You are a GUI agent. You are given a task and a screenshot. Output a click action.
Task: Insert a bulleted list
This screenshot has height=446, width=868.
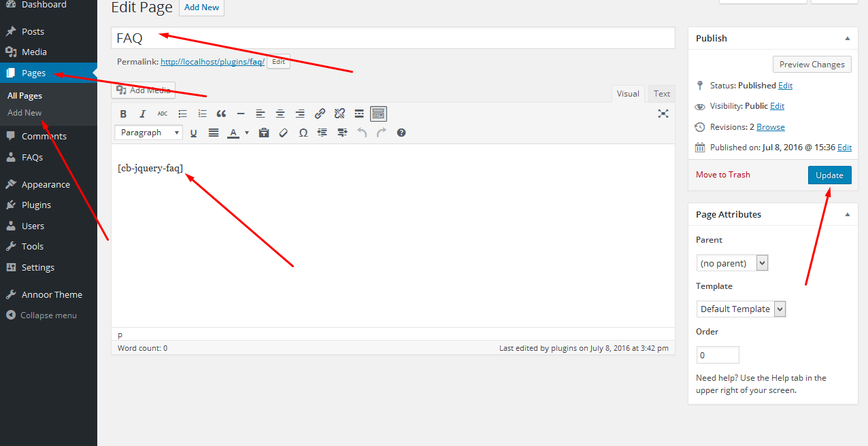tap(182, 113)
